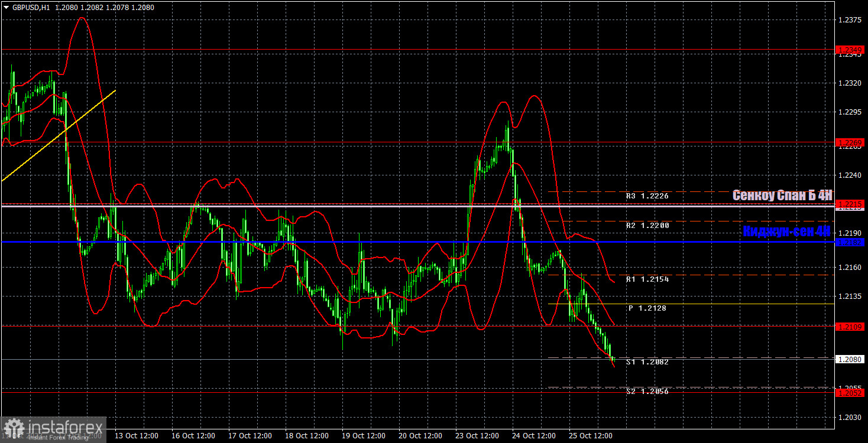Viewport: 868px width, 443px height.
Task: Click the R3 1.2226 pivot label
Action: [647, 196]
